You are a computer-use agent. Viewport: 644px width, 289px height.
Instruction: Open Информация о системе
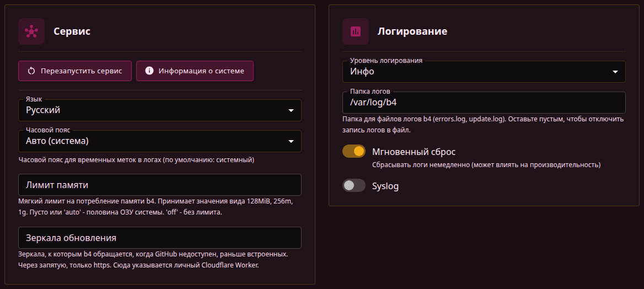pos(195,71)
